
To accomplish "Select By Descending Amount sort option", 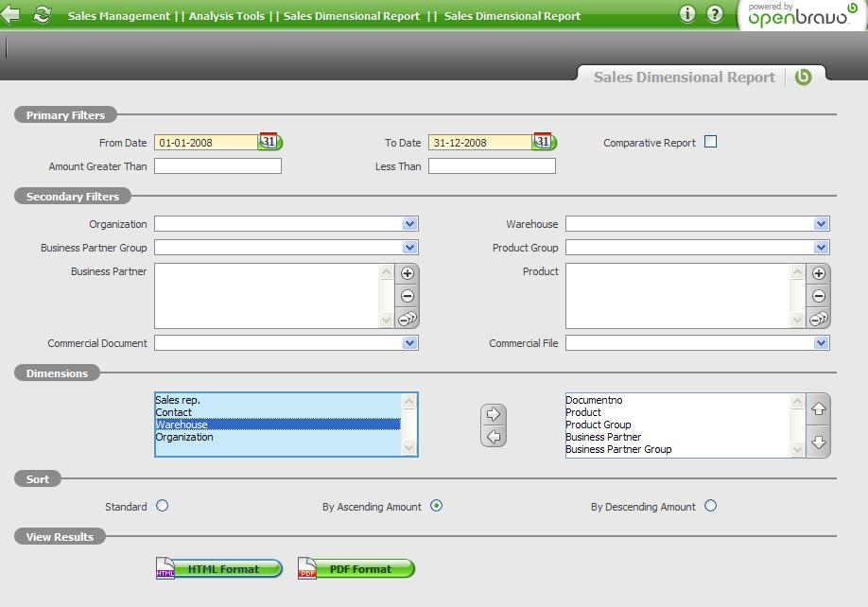I will coord(711,506).
